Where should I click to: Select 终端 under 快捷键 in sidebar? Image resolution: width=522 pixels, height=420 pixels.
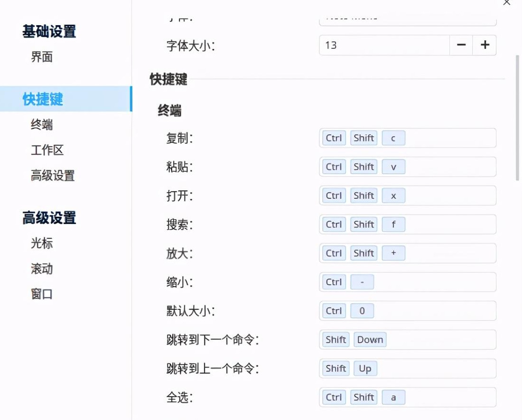point(42,124)
